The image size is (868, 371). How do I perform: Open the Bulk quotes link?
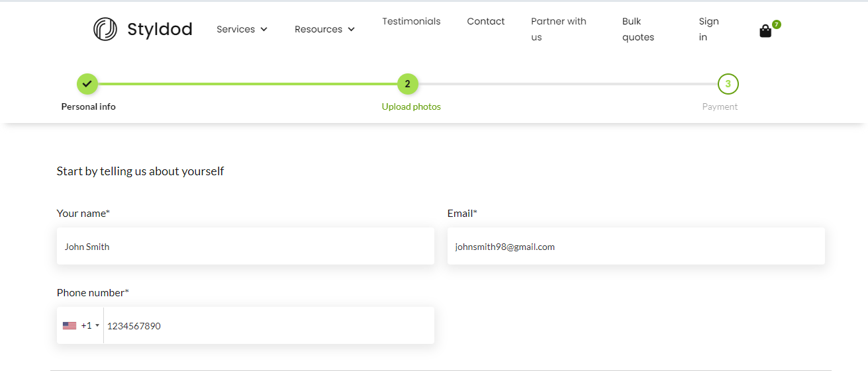point(638,29)
